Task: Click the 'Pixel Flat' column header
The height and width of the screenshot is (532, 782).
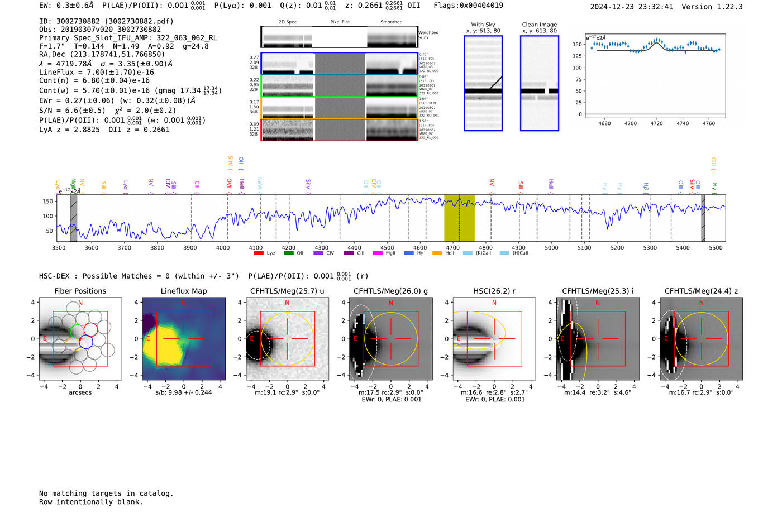Action: coord(340,22)
